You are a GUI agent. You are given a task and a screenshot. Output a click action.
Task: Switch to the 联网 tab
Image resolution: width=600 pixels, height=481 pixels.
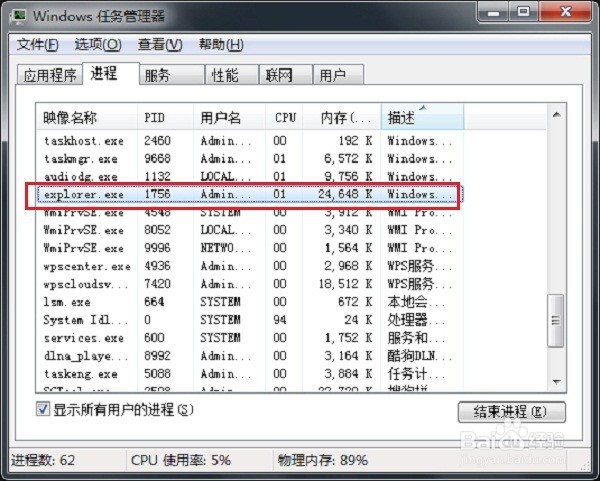(x=286, y=75)
